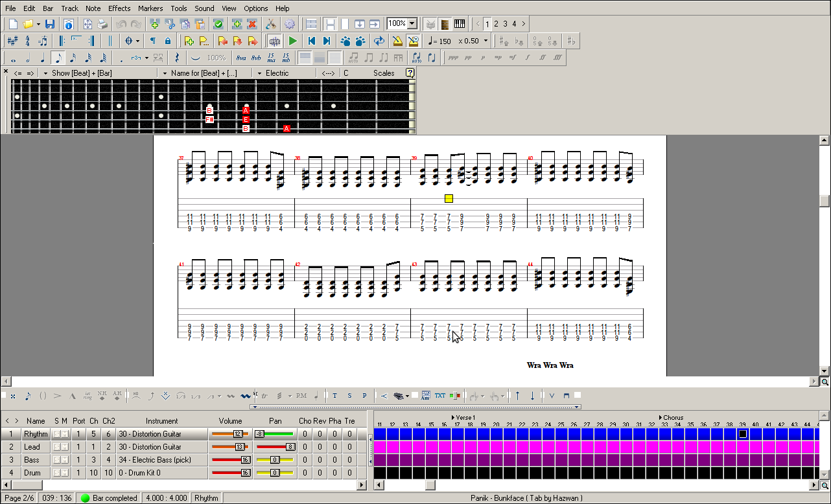Click the Scales button on fretboard panel
The width and height of the screenshot is (831, 504).
[384, 73]
